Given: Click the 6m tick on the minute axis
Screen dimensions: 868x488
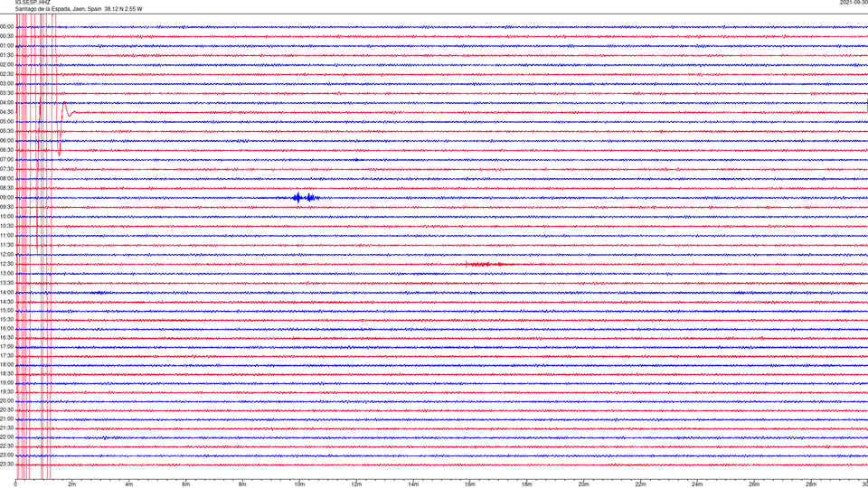Looking at the screenshot, I should pos(186,484).
